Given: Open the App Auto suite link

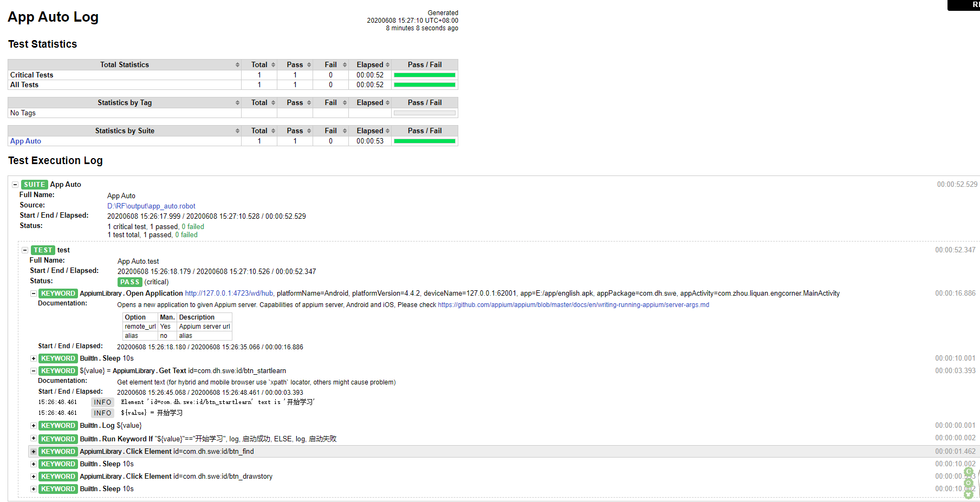Looking at the screenshot, I should (x=25, y=141).
